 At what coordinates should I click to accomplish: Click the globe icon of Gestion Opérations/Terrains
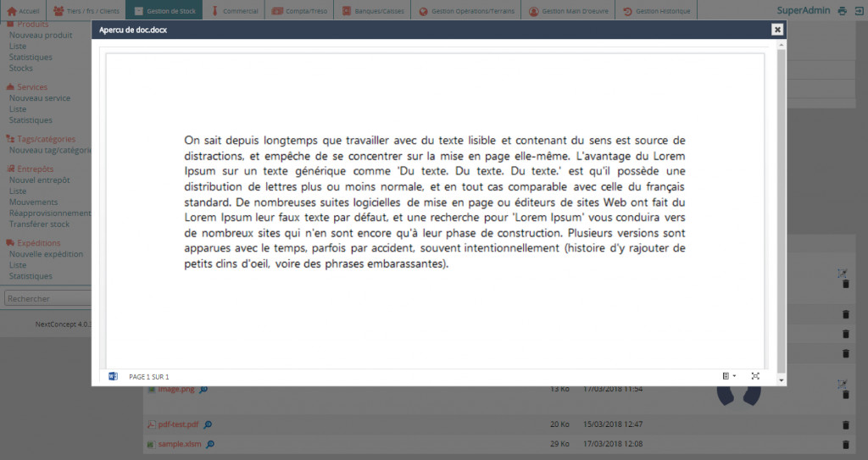click(x=424, y=11)
